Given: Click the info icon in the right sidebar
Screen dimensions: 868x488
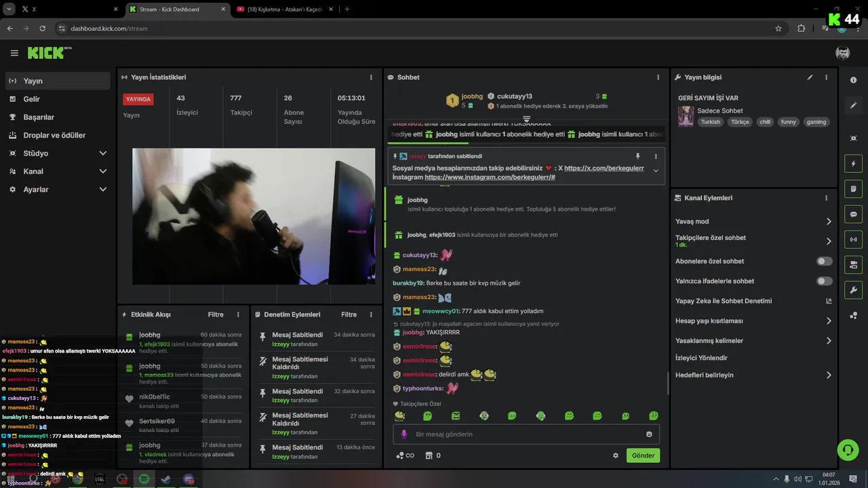Looking at the screenshot, I should [x=853, y=80].
